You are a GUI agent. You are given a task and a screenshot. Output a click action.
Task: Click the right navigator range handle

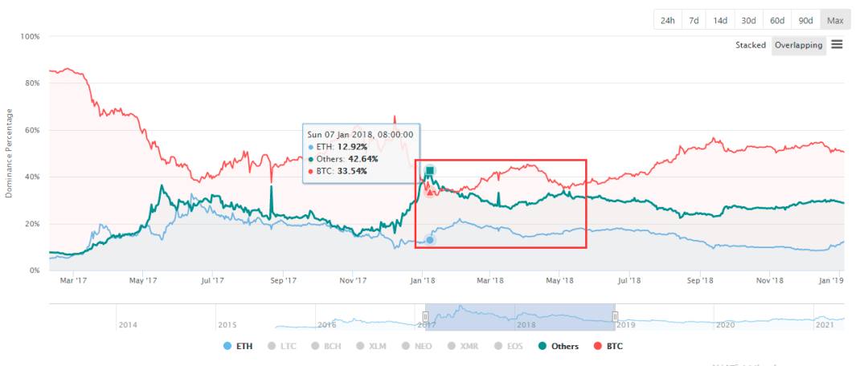[615, 316]
